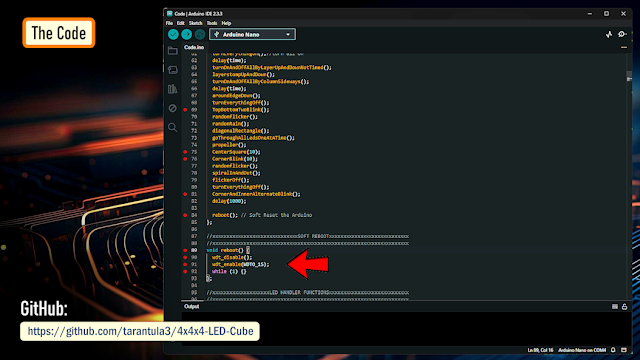Toggle breakpoint on line 89
Screen dimensions: 640x360
[185, 250]
